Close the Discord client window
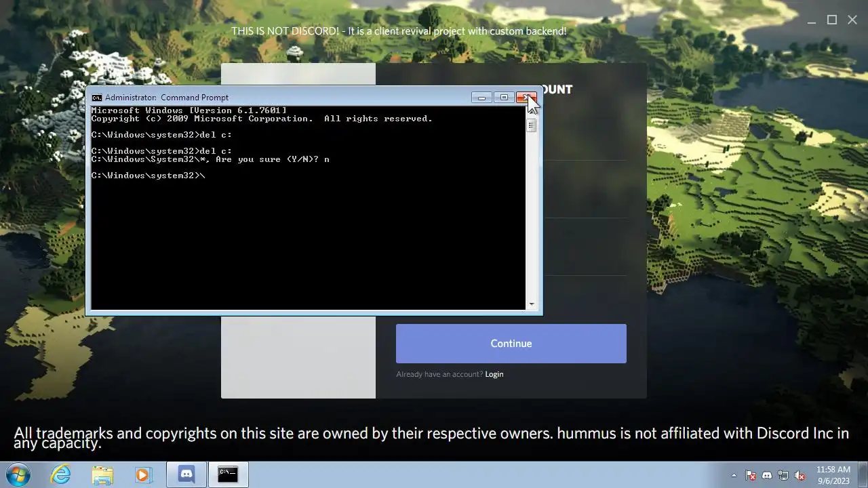868x488 pixels. (x=852, y=20)
